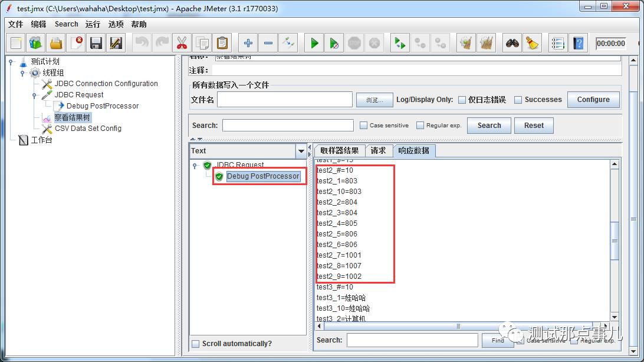Select CSV Data Set Config tree item

88,129
